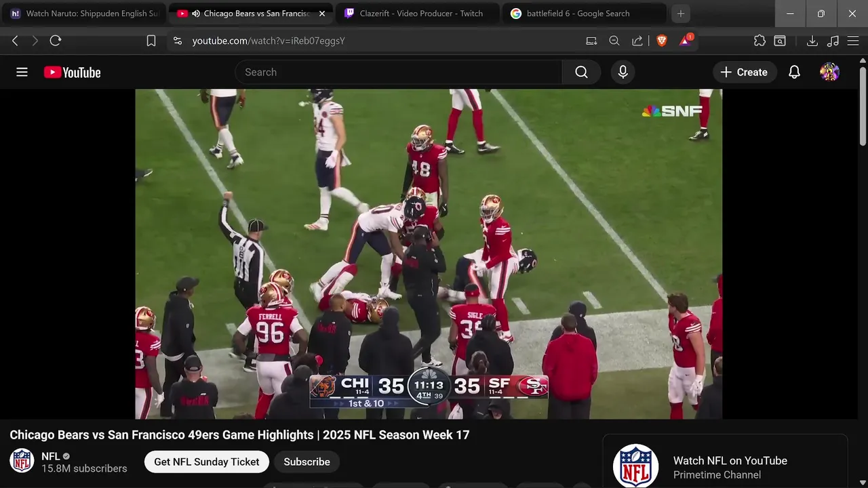Subscribe to the NFL channel

pos(307,462)
